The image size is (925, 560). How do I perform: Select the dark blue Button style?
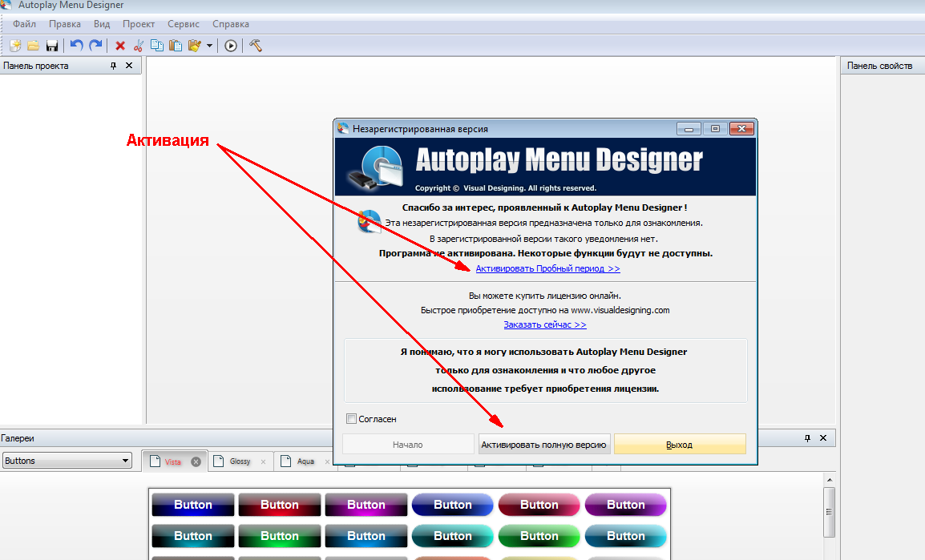[192, 505]
